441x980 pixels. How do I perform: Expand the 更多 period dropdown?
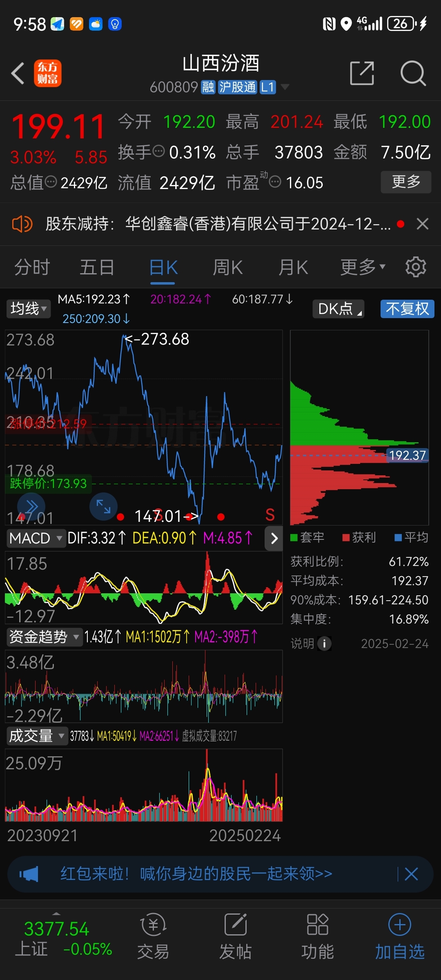tap(363, 267)
